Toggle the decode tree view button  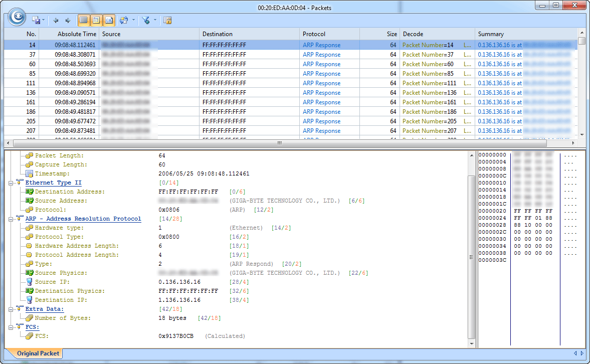(x=96, y=21)
